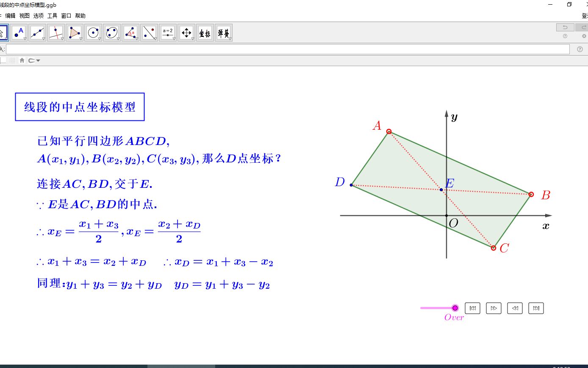Open the 窗口 menu
588x368 pixels.
pyautogui.click(x=66, y=16)
